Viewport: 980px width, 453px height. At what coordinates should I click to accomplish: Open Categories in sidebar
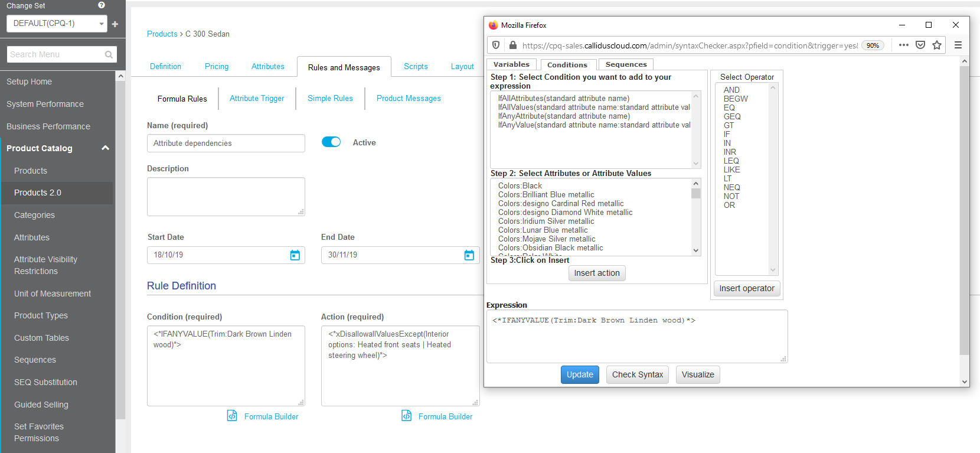[34, 215]
